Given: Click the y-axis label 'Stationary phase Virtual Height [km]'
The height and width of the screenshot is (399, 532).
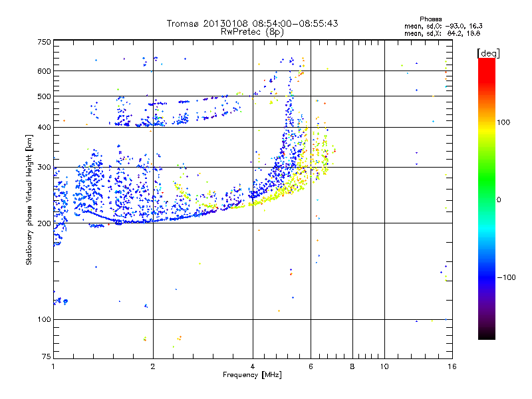Looking at the screenshot, I should 29,200.
